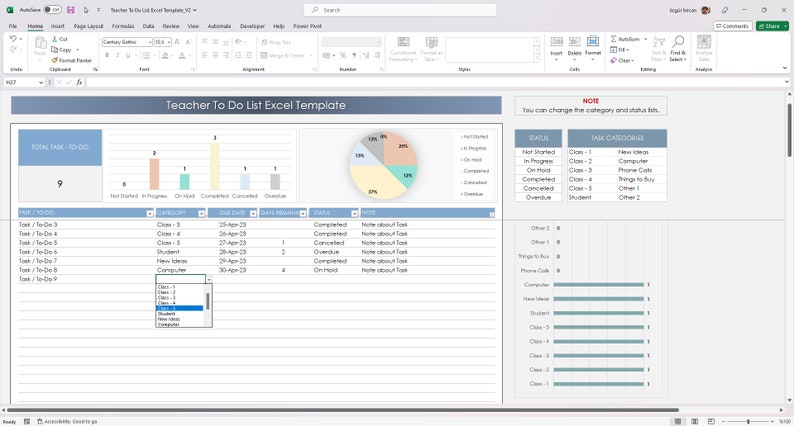
Task: Activate the Format Painter brush
Action: pos(54,60)
